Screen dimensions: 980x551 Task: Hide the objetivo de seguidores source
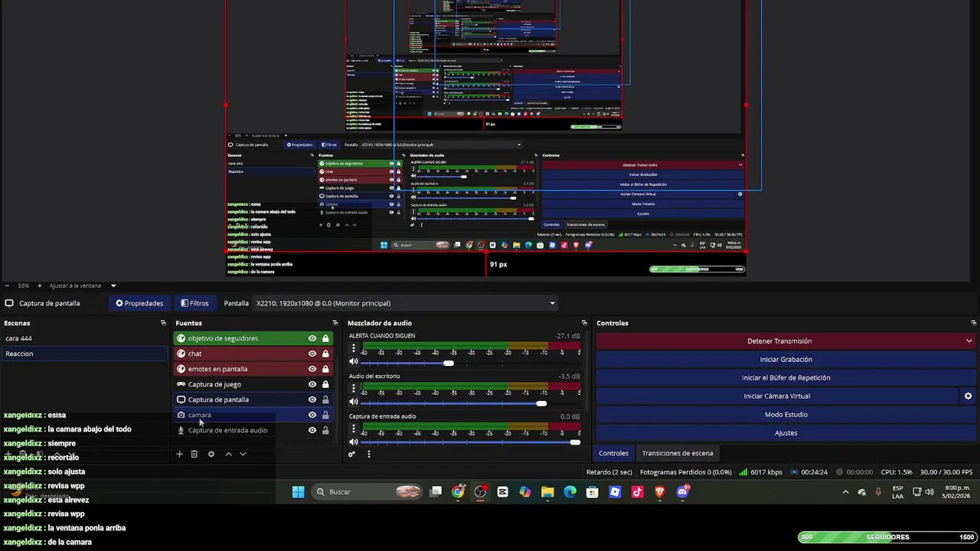pyautogui.click(x=312, y=338)
